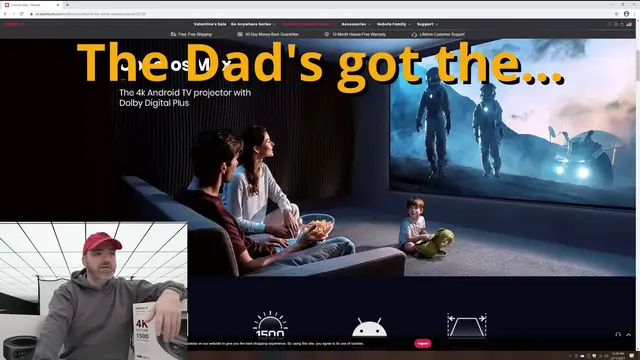Click the headset support icon at bottom right
The image size is (640, 360).
tap(618, 334)
